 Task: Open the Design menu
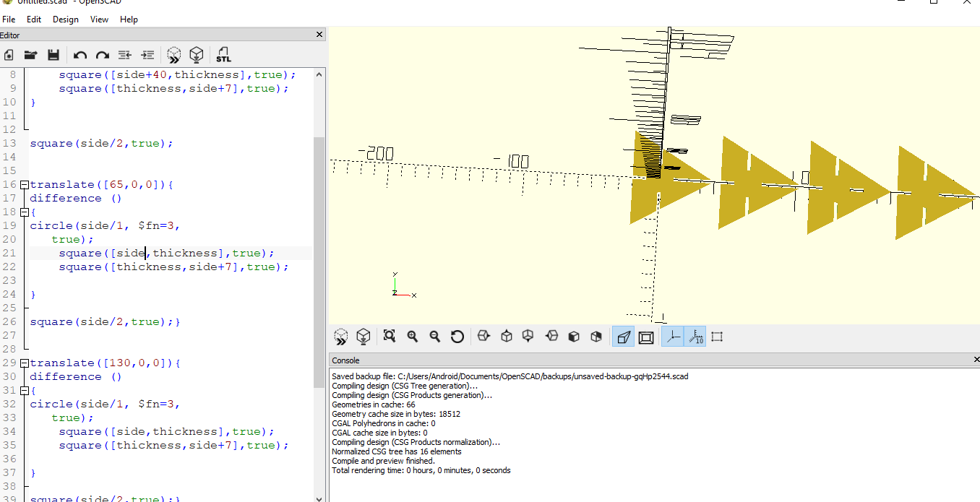coord(65,20)
